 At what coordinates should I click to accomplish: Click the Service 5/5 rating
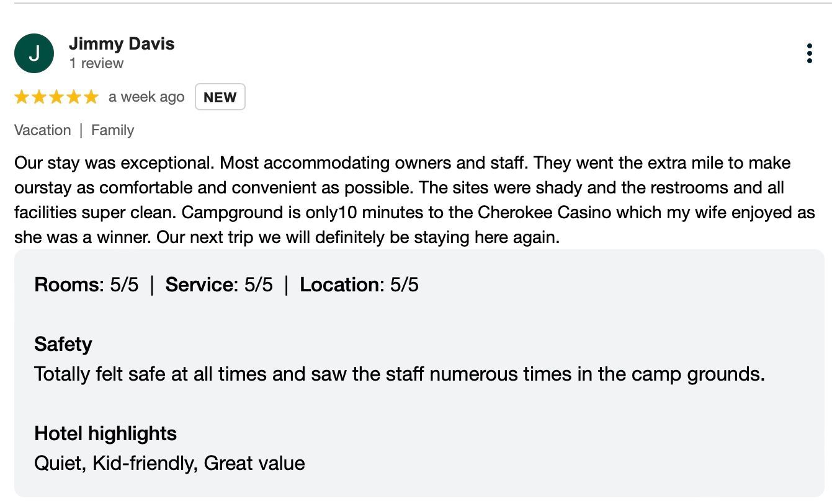pyautogui.click(x=218, y=285)
